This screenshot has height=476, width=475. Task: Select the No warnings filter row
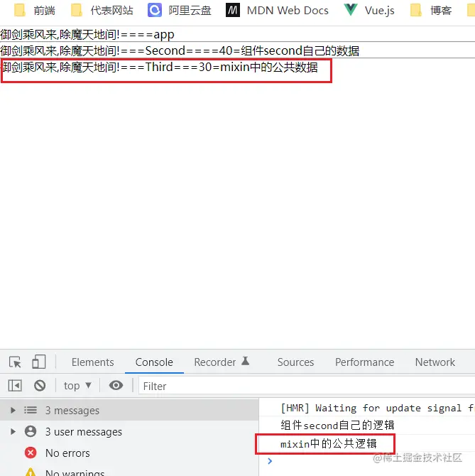point(129,471)
